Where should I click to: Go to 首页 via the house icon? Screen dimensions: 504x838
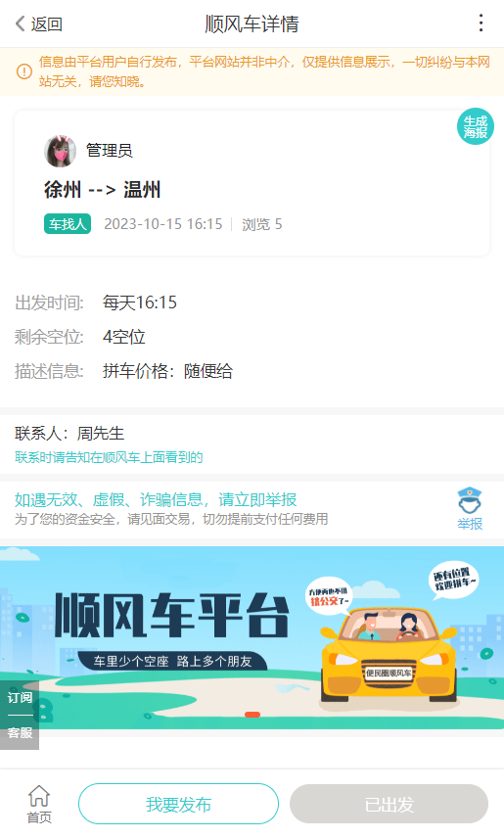[x=39, y=804]
